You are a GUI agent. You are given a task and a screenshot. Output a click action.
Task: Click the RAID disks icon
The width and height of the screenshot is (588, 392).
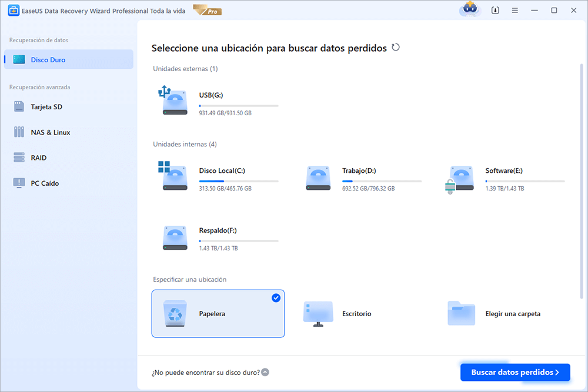[x=19, y=158]
